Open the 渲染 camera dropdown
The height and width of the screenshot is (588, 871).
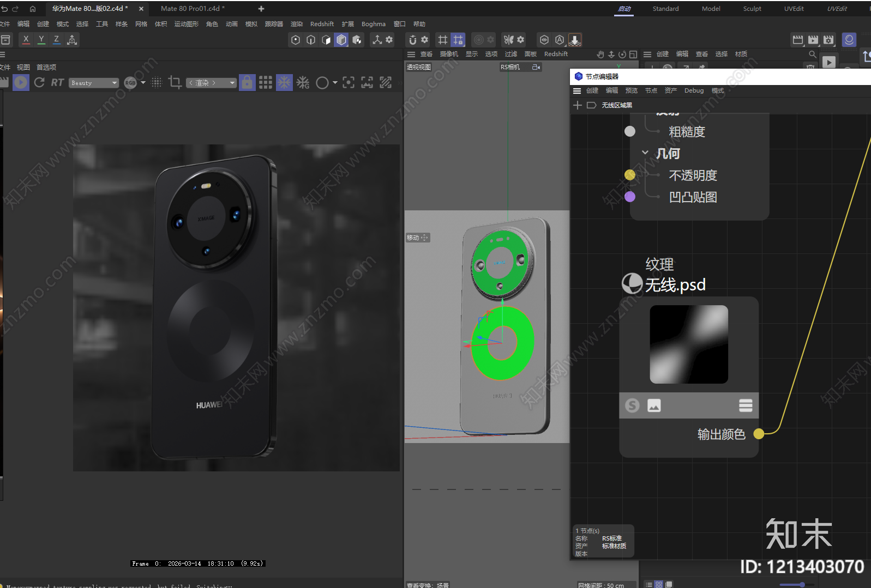click(x=211, y=83)
